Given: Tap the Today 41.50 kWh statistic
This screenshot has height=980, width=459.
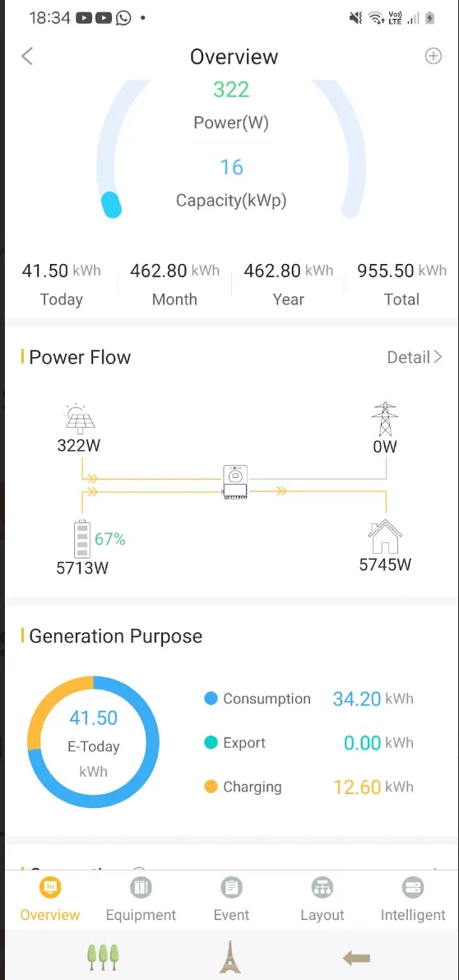Looking at the screenshot, I should 61,285.
